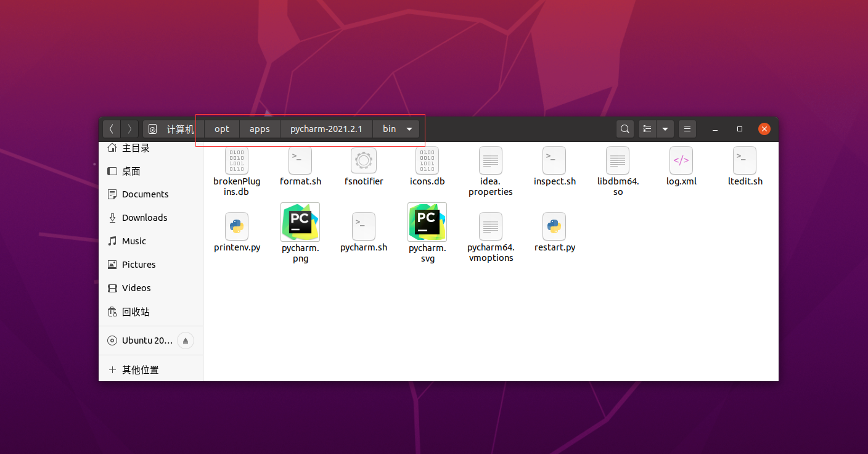Open Downloads in the sidebar
The image size is (868, 454).
click(x=151, y=218)
